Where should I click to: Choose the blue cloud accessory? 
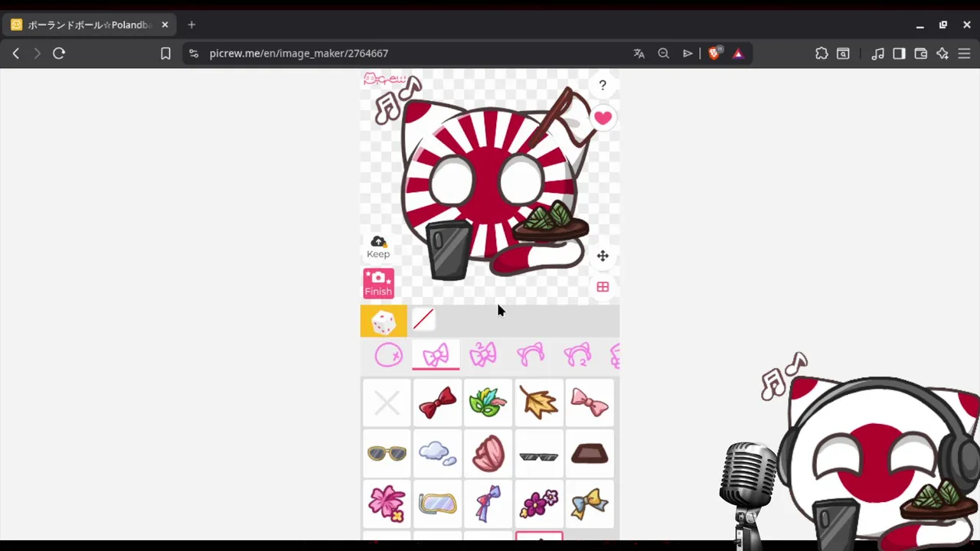pos(437,453)
